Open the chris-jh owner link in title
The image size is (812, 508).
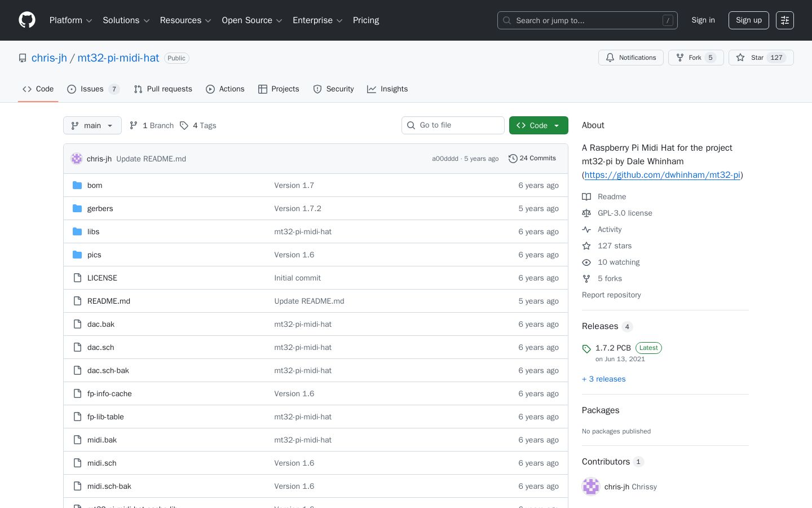click(x=49, y=58)
